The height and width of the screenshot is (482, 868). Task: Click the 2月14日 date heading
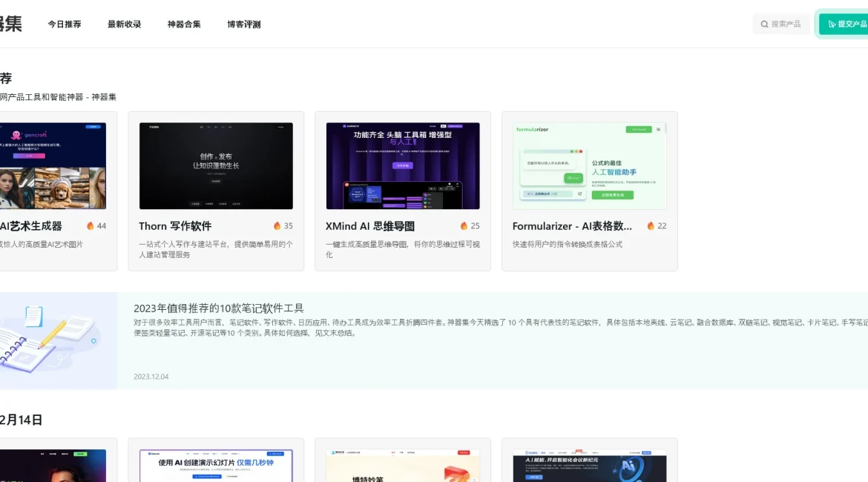(x=21, y=420)
